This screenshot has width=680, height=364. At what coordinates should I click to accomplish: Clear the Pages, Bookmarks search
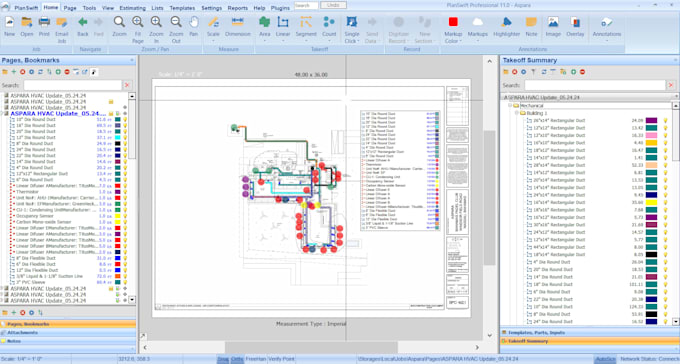point(127,85)
